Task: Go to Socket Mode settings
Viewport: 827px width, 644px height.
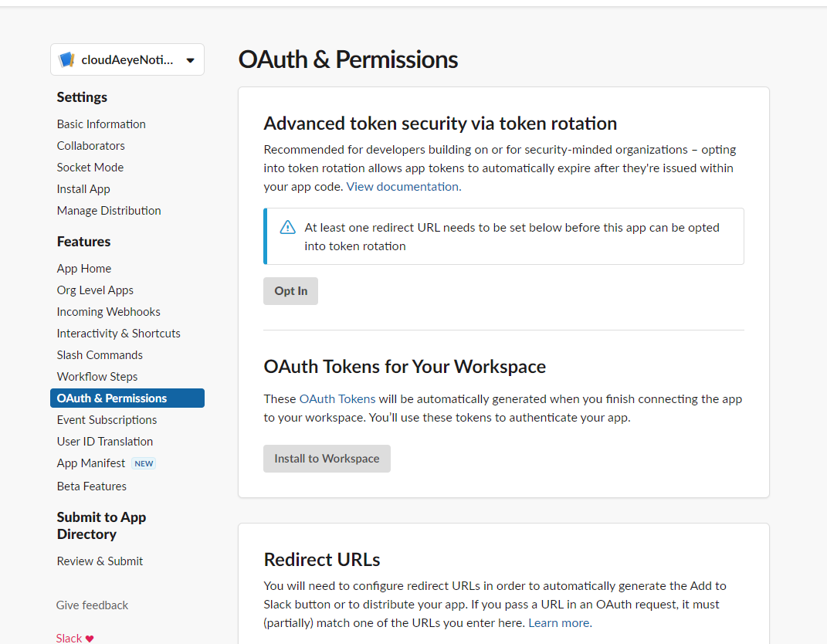Action: (90, 168)
